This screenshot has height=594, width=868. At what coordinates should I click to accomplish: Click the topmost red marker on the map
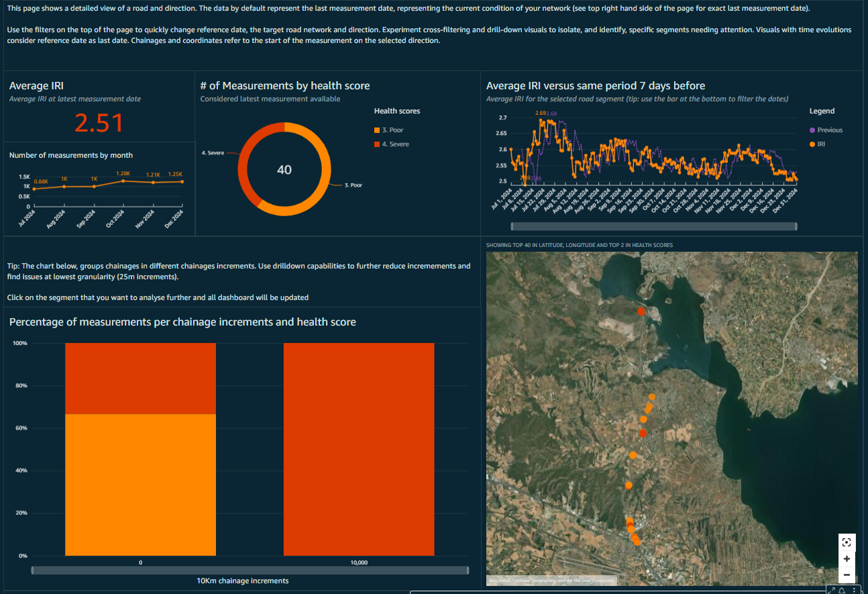pyautogui.click(x=641, y=311)
